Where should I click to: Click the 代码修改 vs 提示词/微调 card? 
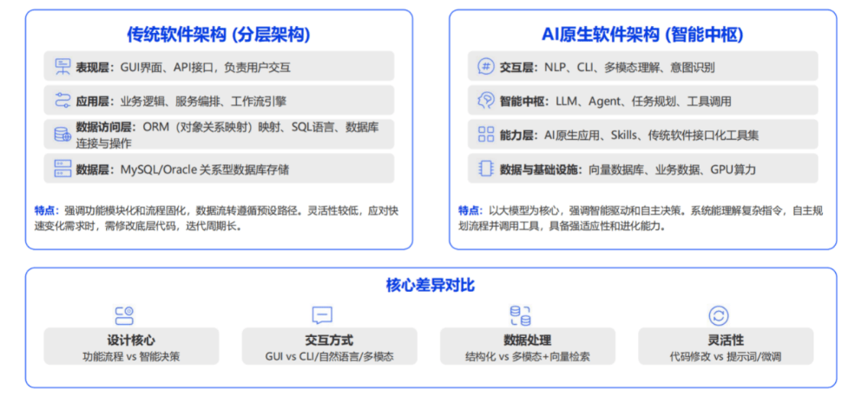click(725, 347)
